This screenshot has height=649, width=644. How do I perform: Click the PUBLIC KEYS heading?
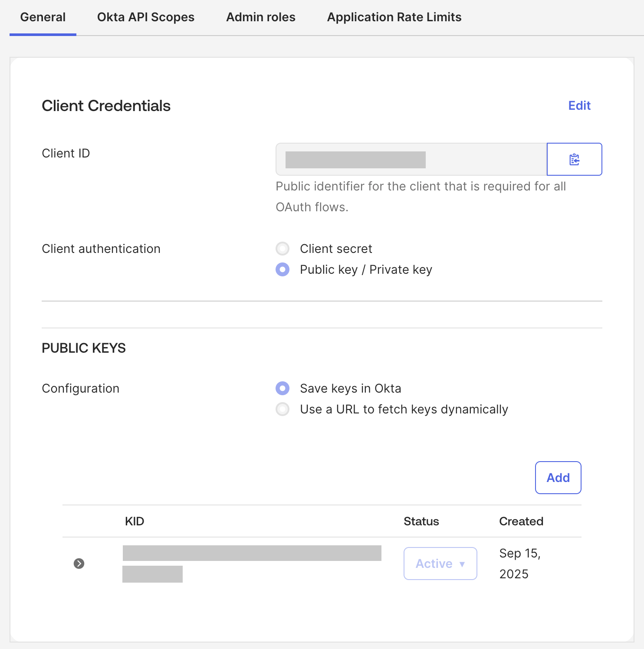pyautogui.click(x=84, y=348)
